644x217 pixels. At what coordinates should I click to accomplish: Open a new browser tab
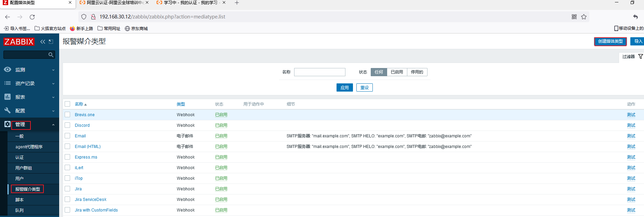click(x=237, y=3)
